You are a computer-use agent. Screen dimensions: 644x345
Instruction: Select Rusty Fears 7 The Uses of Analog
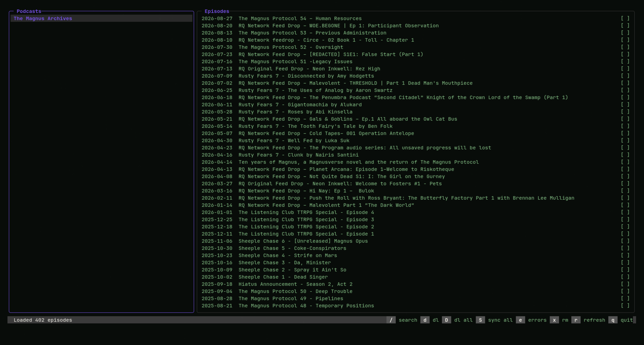tap(416, 90)
